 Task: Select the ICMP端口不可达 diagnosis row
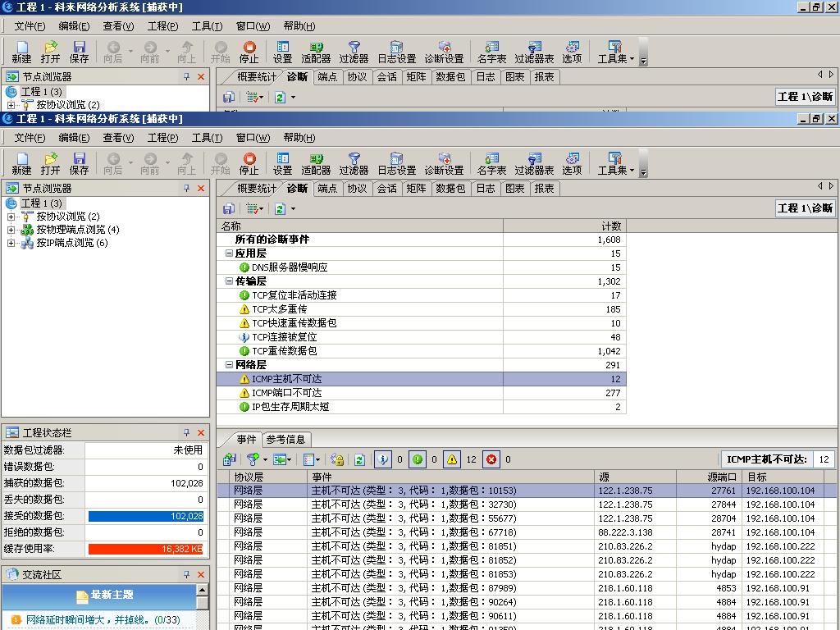click(286, 393)
